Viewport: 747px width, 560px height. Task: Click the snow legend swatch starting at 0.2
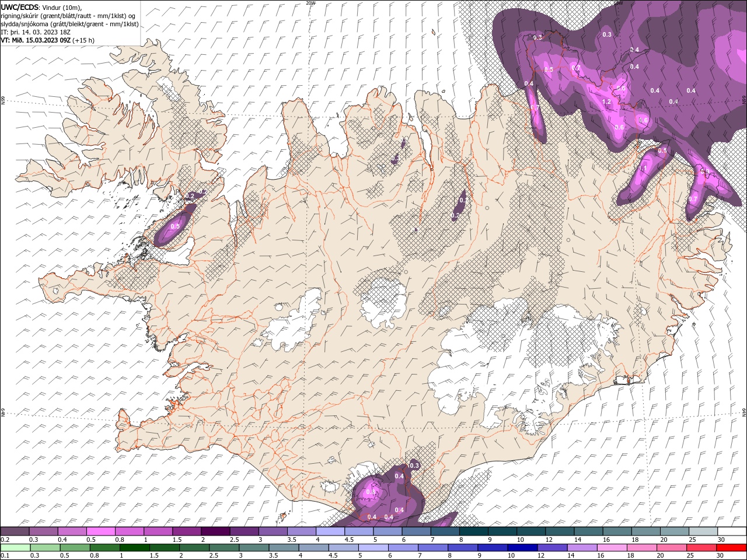pos(15,531)
